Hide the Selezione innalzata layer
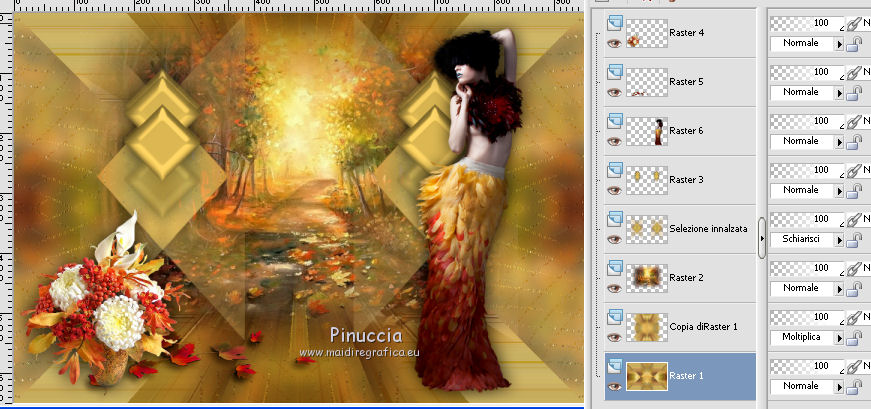Screen dimensions: 871x409 pyautogui.click(x=614, y=239)
